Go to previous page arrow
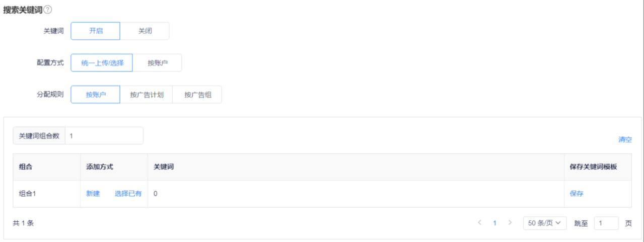This screenshot has width=644, height=242. 479,223
